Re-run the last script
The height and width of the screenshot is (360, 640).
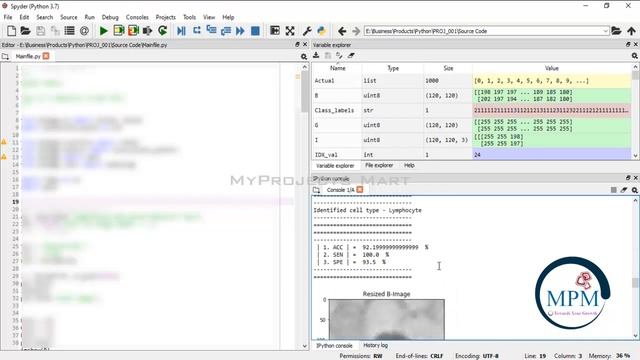(x=162, y=31)
